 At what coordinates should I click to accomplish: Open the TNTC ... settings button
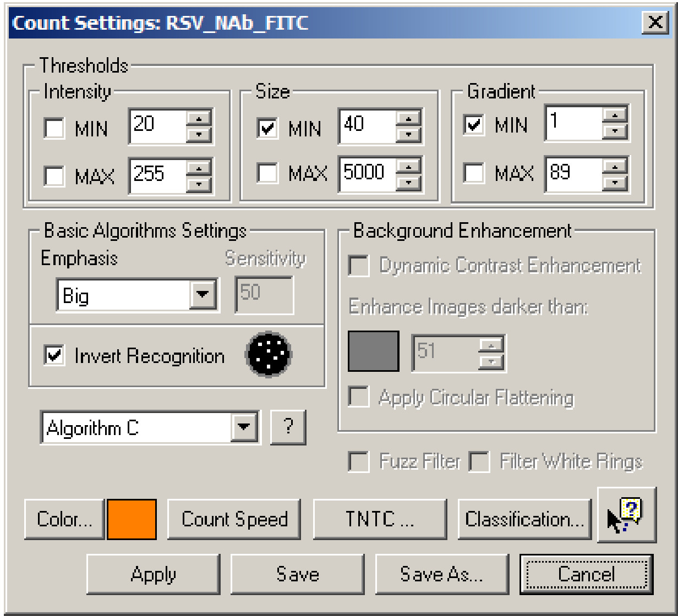380,519
